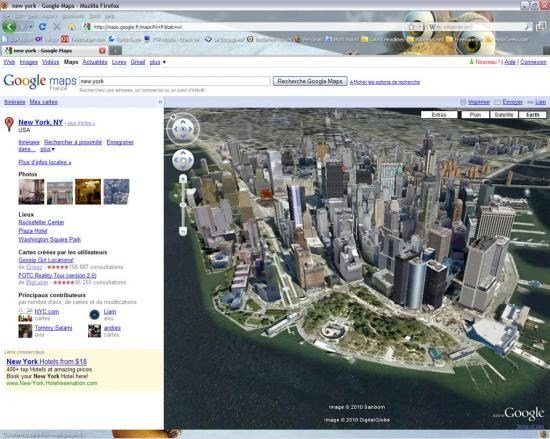Image resolution: width=550 pixels, height=439 pixels.
Task: Reload the page with the blue refresh icon
Action: (42, 27)
